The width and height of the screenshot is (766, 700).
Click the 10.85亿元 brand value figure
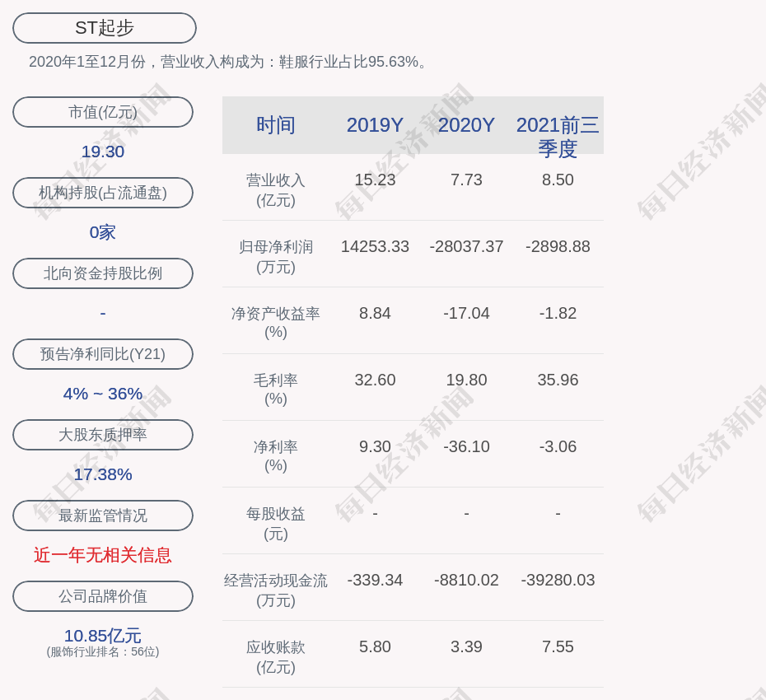tap(103, 636)
